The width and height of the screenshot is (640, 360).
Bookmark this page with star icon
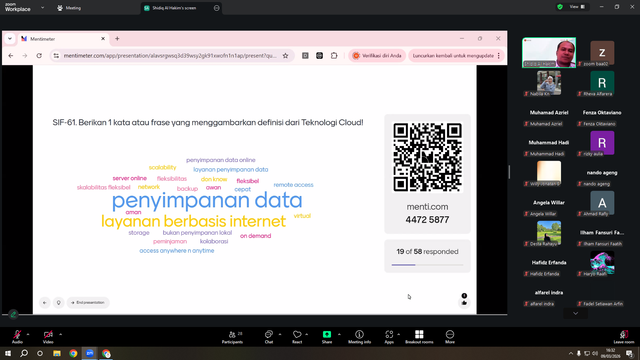pos(285,56)
